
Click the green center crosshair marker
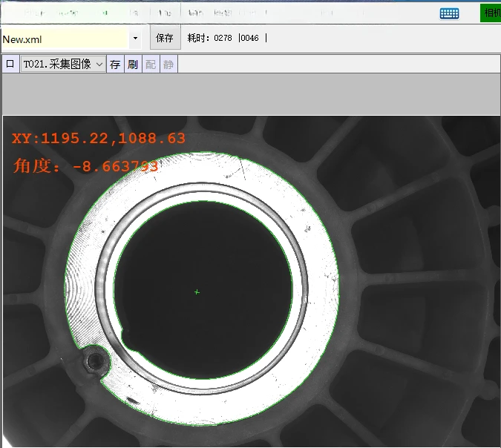click(x=197, y=292)
